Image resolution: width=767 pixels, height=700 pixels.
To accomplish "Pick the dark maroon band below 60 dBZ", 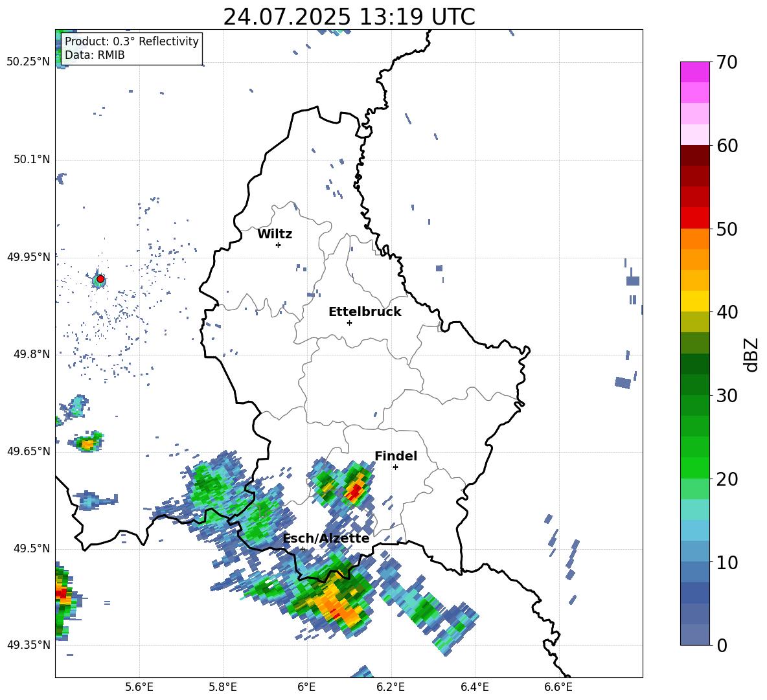I will pyautogui.click(x=694, y=155).
